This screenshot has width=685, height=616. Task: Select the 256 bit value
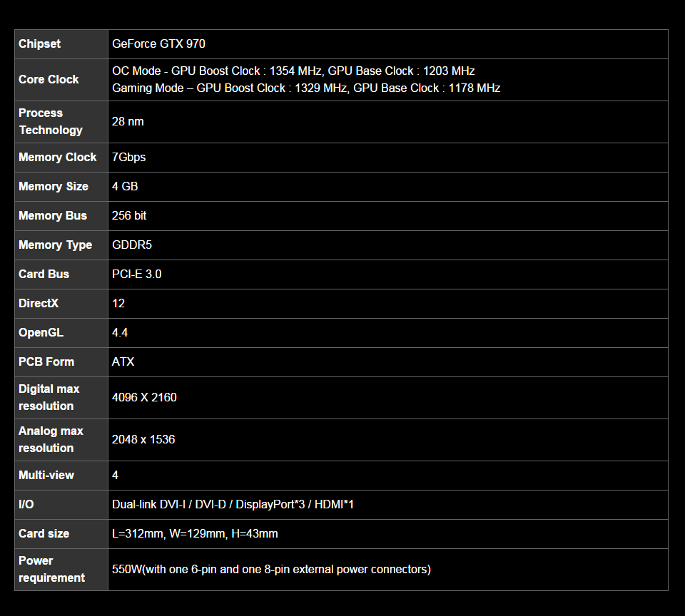129,215
